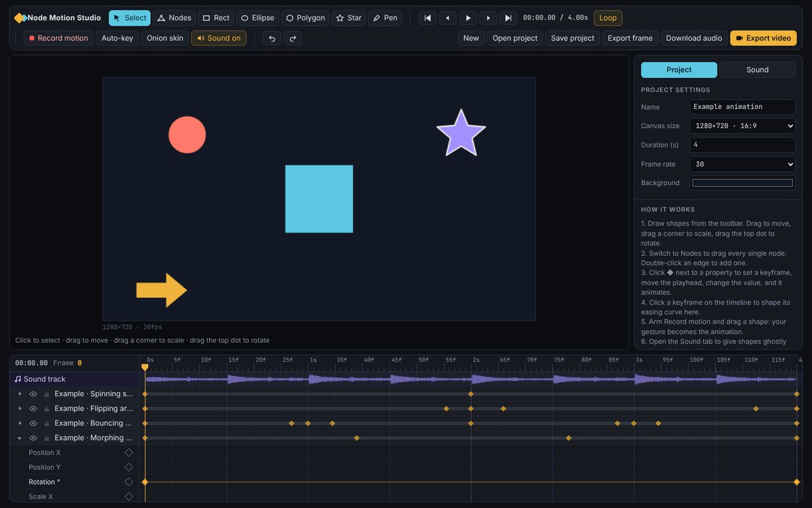Screen dimensions: 812x508
Task: Click the Duration (s) input field
Action: pyautogui.click(x=742, y=145)
